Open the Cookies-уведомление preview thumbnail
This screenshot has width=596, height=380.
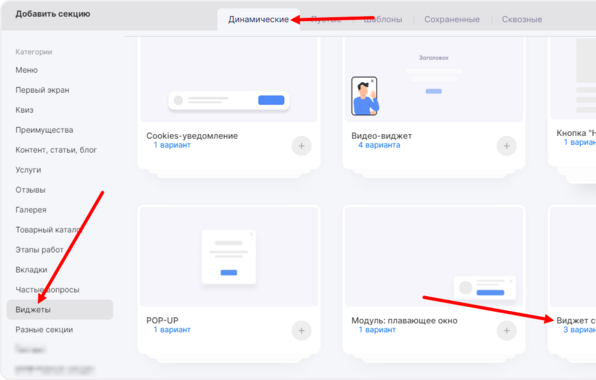pyautogui.click(x=229, y=79)
